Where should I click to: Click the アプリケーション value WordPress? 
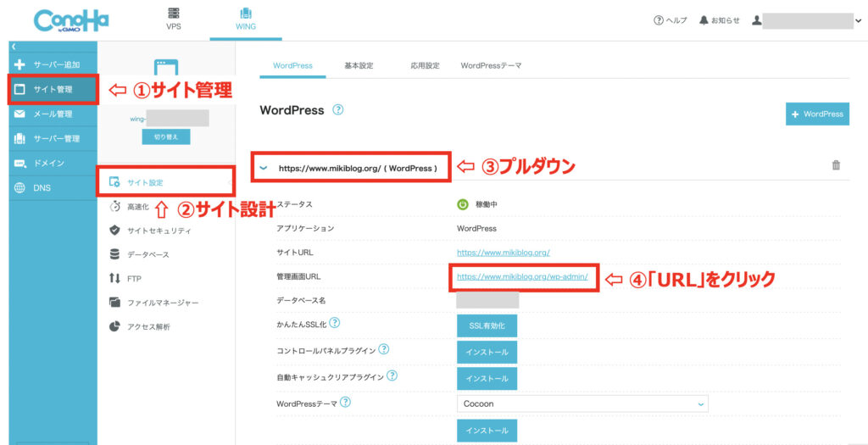coord(476,228)
